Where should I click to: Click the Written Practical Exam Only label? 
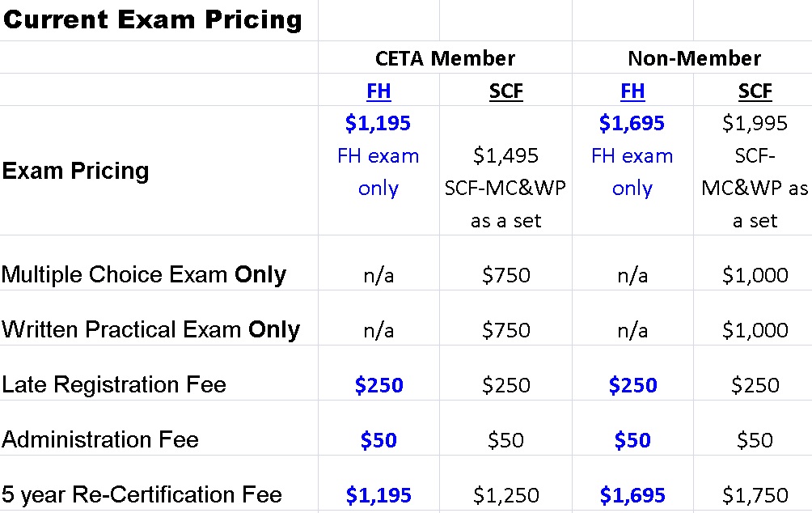point(150,329)
